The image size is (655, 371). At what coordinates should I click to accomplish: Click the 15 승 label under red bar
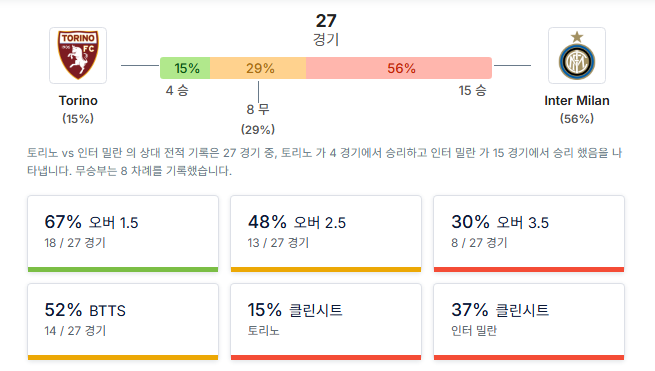[472, 91]
